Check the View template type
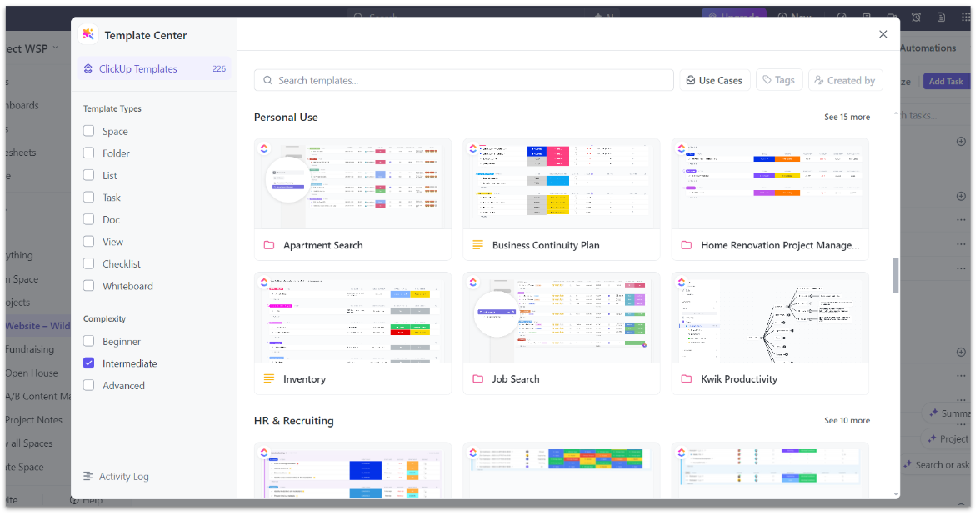 (x=88, y=242)
